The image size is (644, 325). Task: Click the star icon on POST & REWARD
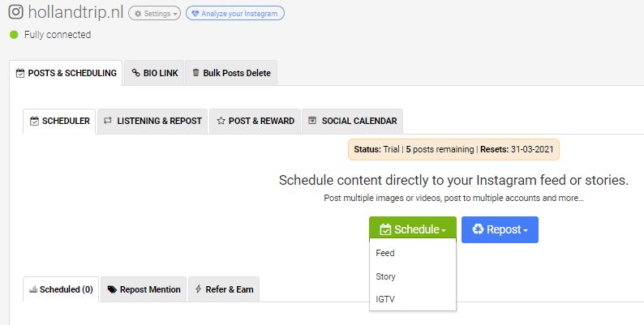click(x=221, y=121)
